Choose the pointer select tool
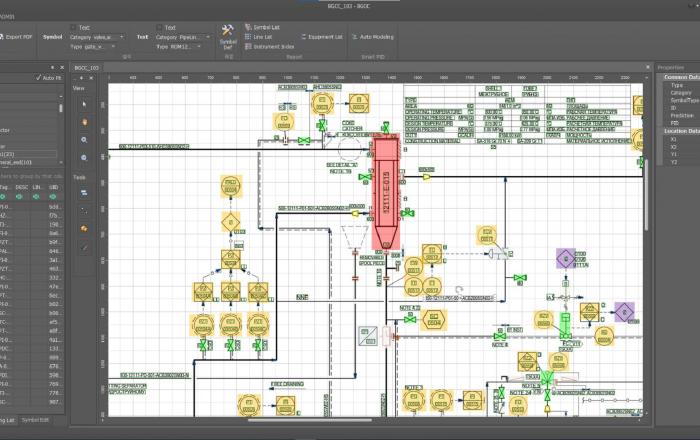The image size is (700, 440). tap(84, 104)
